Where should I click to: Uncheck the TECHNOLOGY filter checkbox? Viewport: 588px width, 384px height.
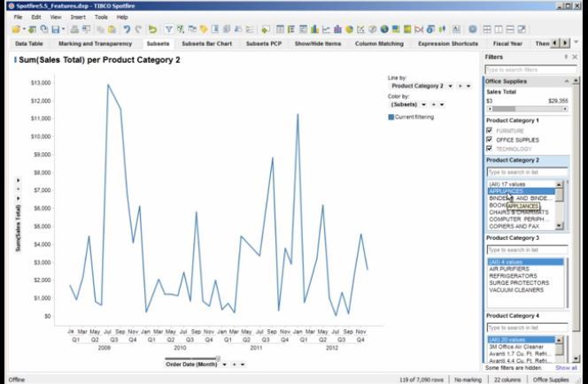pos(490,148)
